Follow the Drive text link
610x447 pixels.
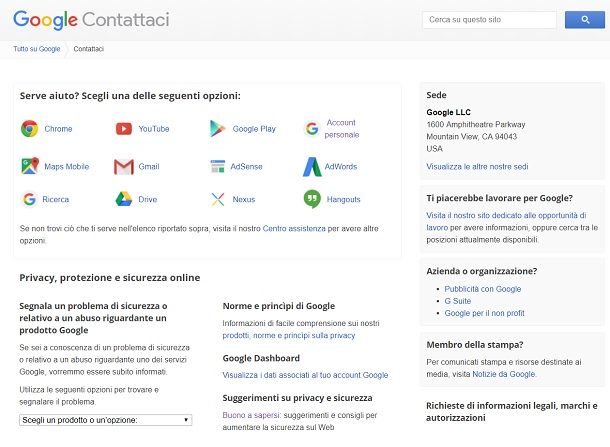pos(148,199)
